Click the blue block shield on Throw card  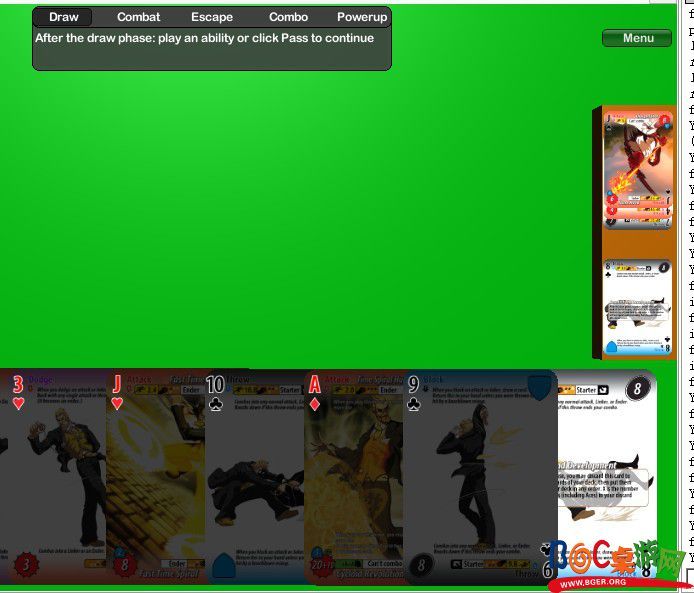[x=224, y=566]
